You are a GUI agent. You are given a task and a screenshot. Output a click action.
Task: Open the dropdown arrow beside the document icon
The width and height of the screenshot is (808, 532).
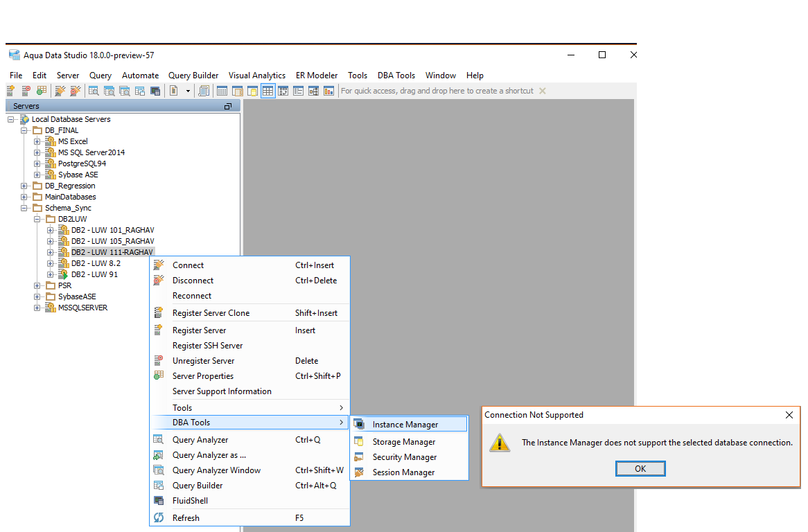pyautogui.click(x=188, y=91)
